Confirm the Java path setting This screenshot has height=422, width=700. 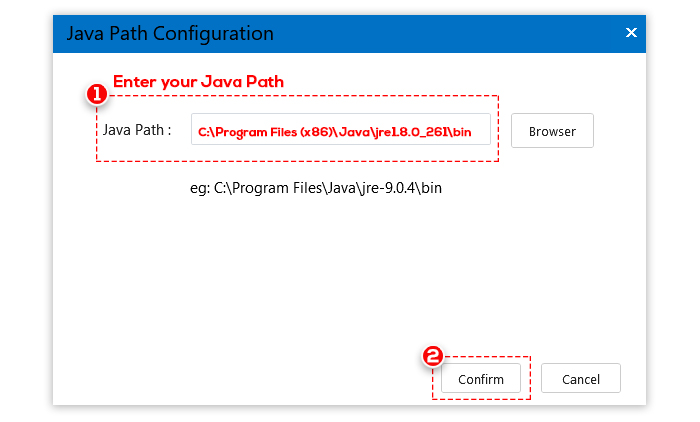[481, 379]
